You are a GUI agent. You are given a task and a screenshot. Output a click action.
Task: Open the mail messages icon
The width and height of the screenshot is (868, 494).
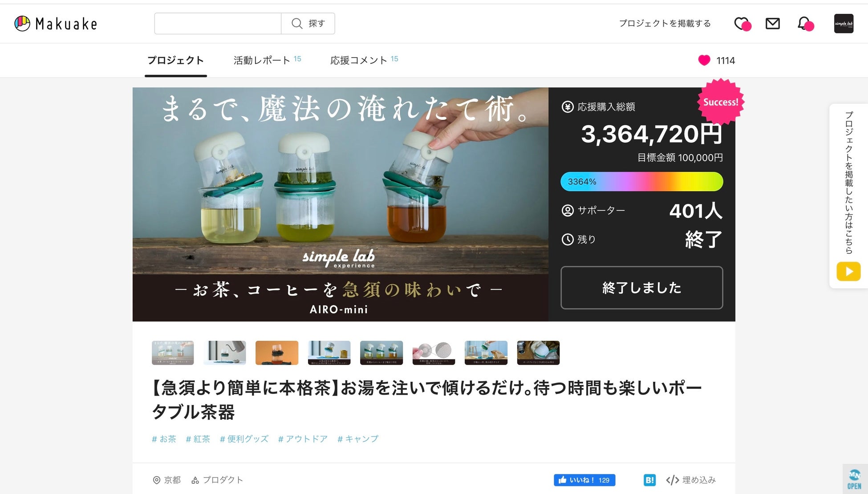coord(772,24)
